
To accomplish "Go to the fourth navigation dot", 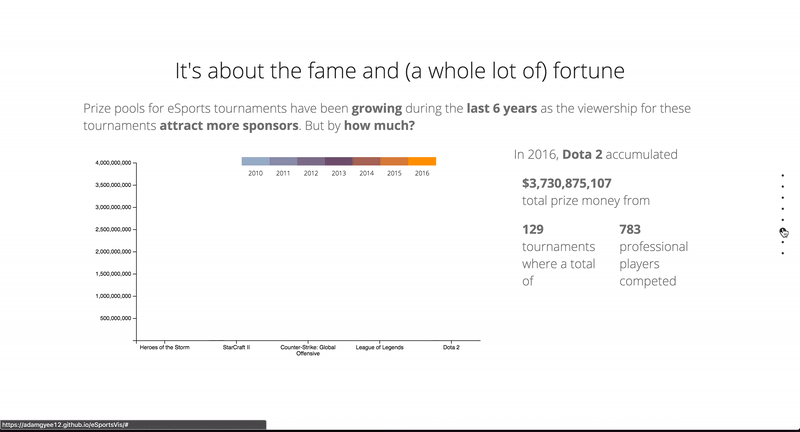I will [x=782, y=208].
